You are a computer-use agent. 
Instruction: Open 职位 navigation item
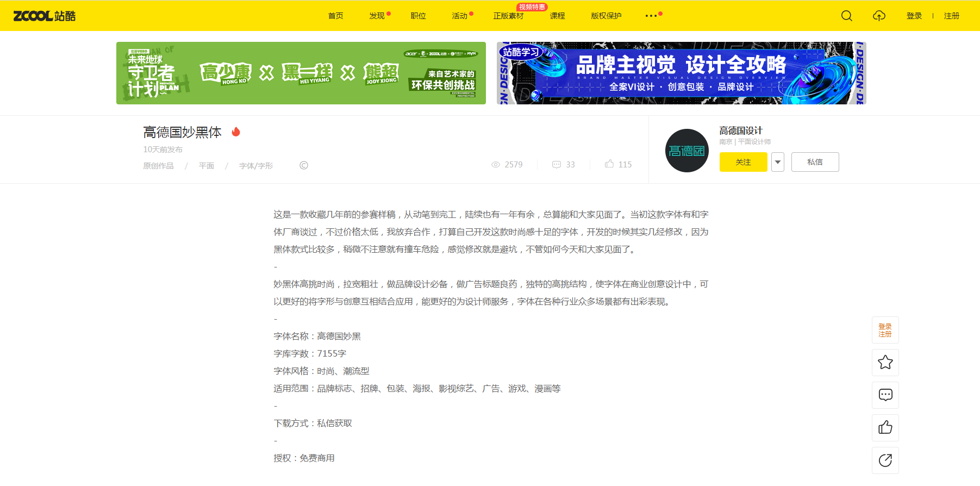click(419, 16)
